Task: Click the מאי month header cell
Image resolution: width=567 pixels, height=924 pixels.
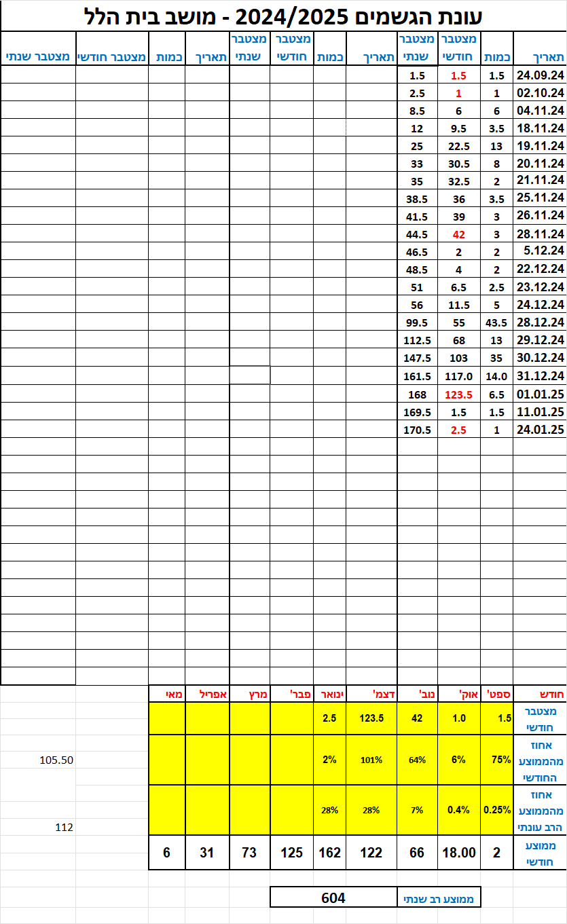Action: coord(166,694)
